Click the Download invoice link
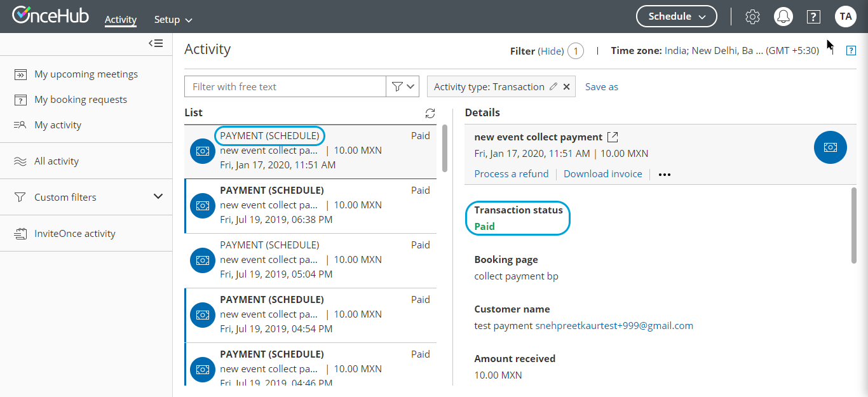The width and height of the screenshot is (868, 397). click(602, 174)
